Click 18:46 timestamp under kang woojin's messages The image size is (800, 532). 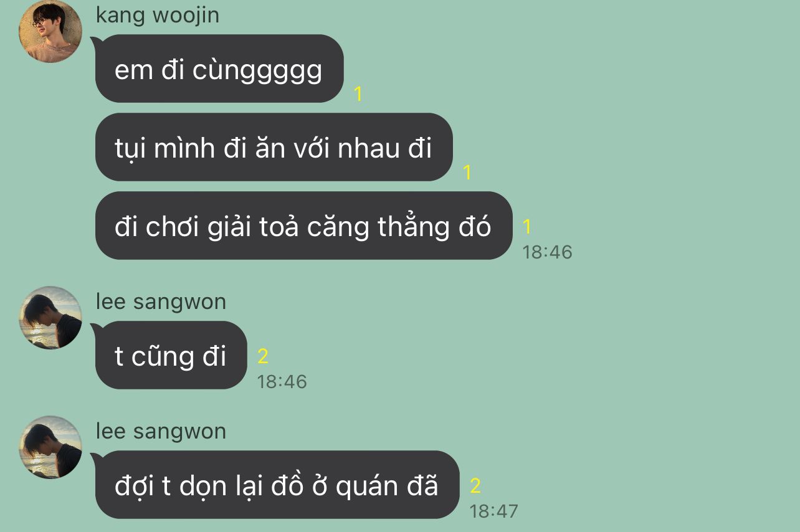[x=547, y=252]
